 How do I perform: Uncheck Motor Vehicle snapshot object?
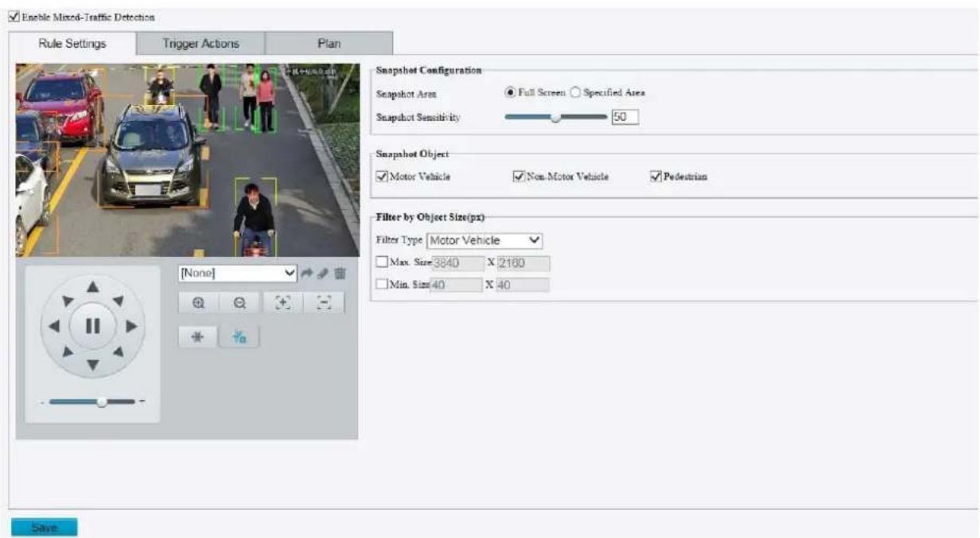(381, 177)
